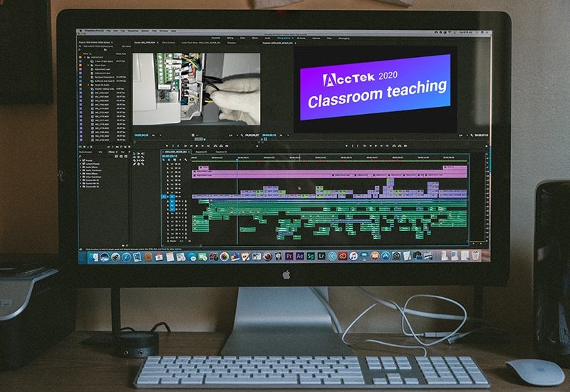The image size is (570, 392).
Task: Select the Color workspace
Action: click(242, 38)
